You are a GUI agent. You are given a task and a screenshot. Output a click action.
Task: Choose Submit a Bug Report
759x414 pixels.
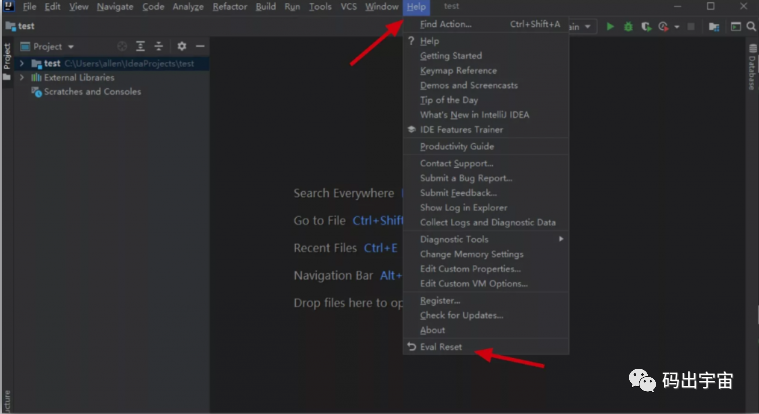click(x=486, y=178)
